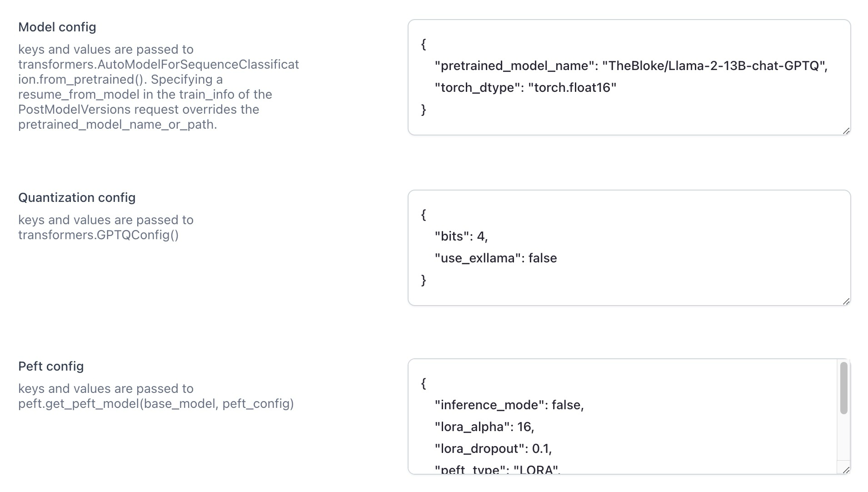Image resolution: width=868 pixels, height=492 pixels.
Task: Click the Quantization config resize handle
Action: [846, 301]
